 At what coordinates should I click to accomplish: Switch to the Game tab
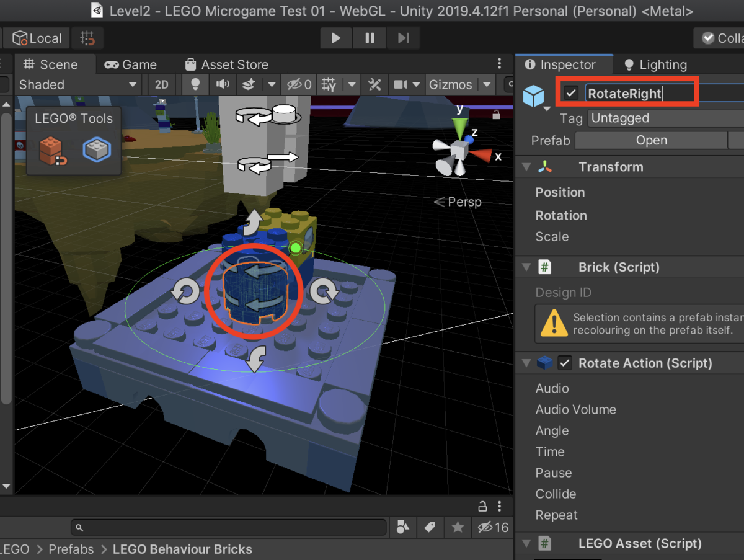pyautogui.click(x=130, y=64)
